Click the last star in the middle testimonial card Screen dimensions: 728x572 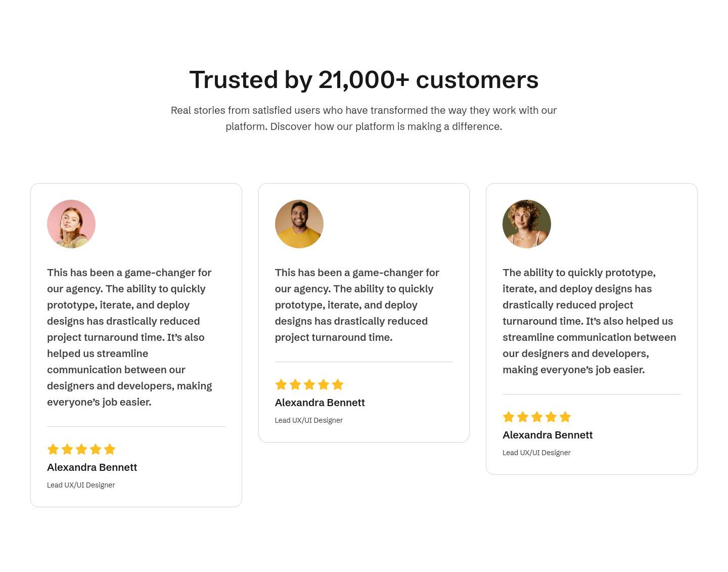point(338,384)
